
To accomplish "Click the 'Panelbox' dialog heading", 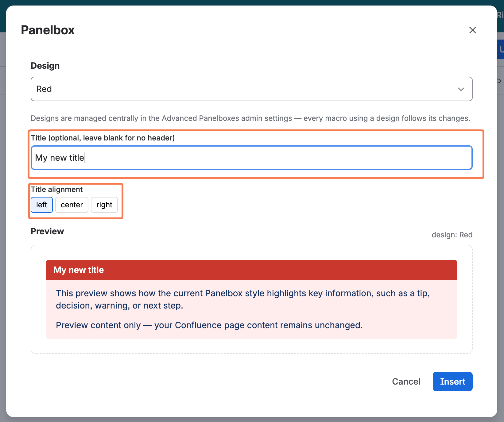I will coord(48,30).
